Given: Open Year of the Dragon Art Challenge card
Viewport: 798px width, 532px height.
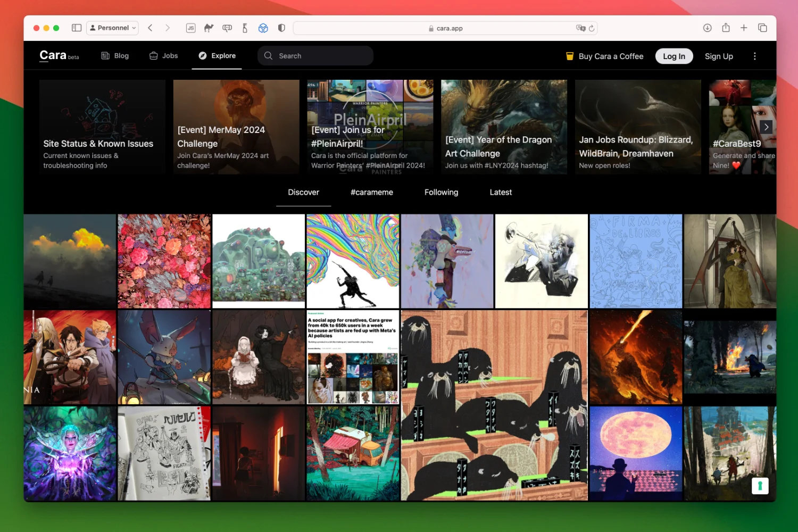Looking at the screenshot, I should [x=504, y=127].
